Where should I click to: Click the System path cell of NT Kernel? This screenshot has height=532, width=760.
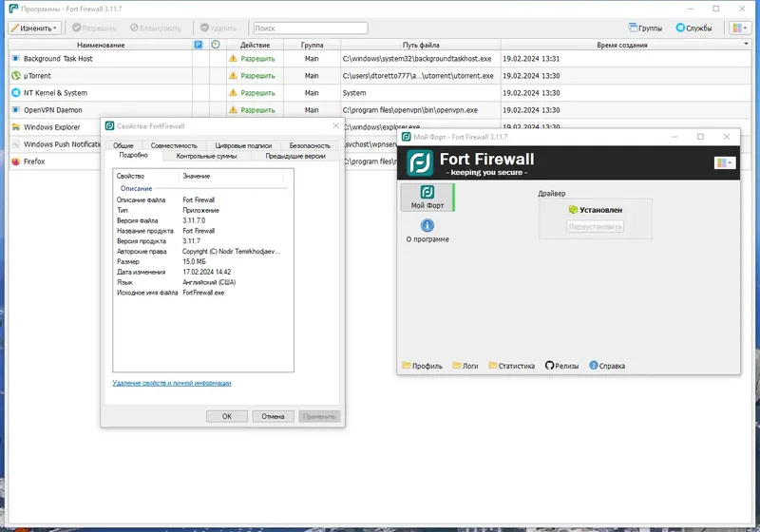[421, 92]
